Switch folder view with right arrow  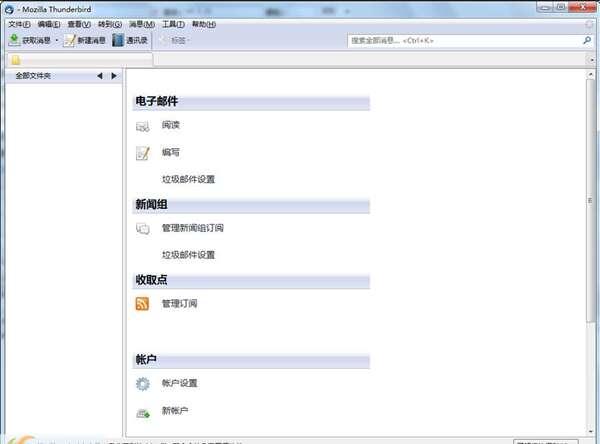coord(114,76)
